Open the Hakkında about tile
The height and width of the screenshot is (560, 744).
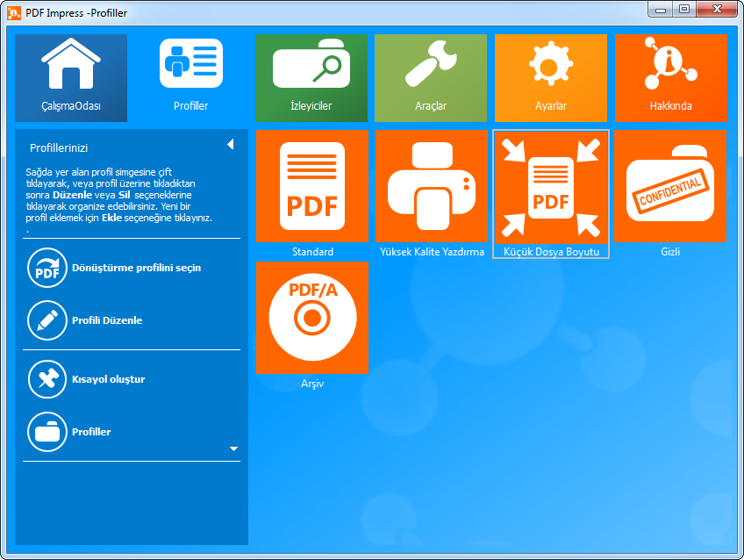(x=670, y=77)
